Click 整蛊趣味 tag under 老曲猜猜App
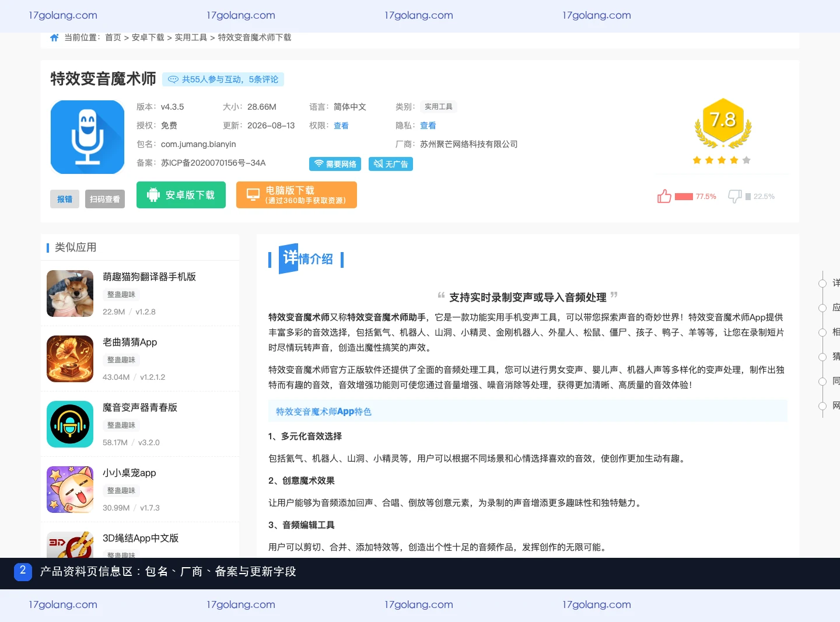 pyautogui.click(x=121, y=360)
